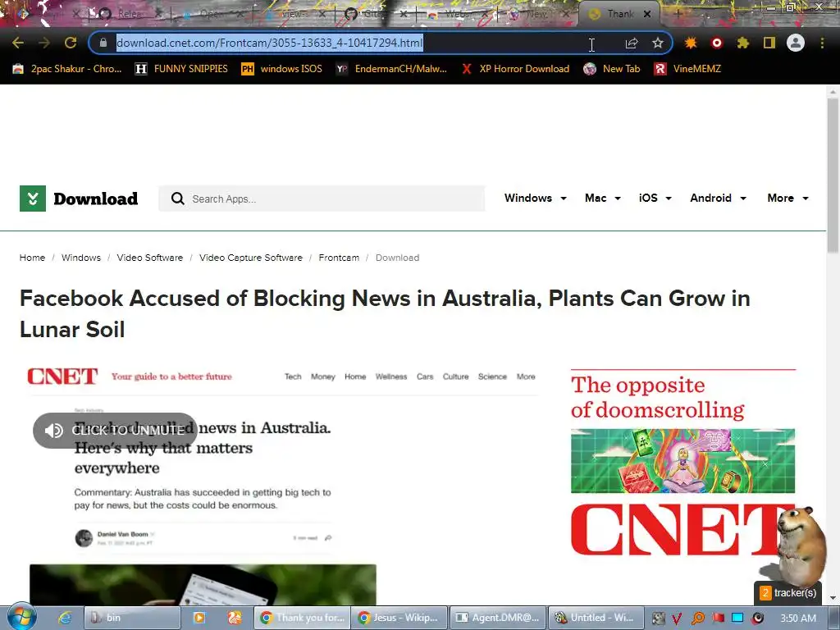Viewport: 840px width, 630px height.
Task: Click the blue monitor tray icon
Action: pyautogui.click(x=737, y=619)
